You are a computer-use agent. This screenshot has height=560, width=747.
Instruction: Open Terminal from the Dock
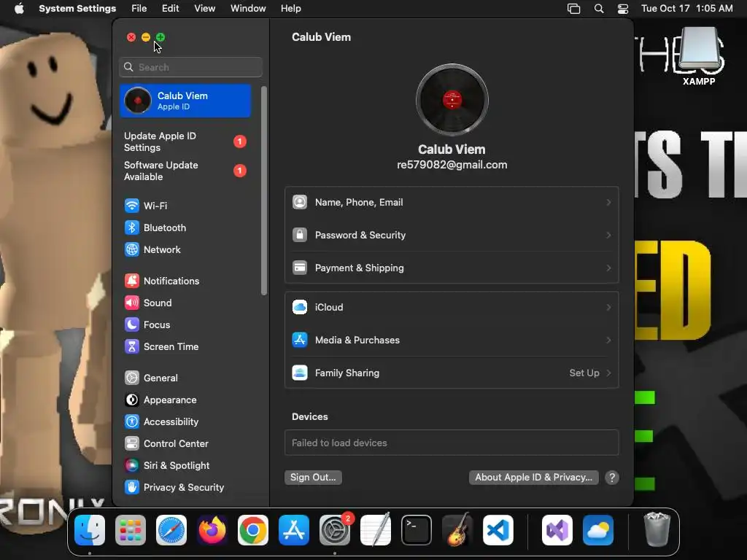tap(417, 530)
